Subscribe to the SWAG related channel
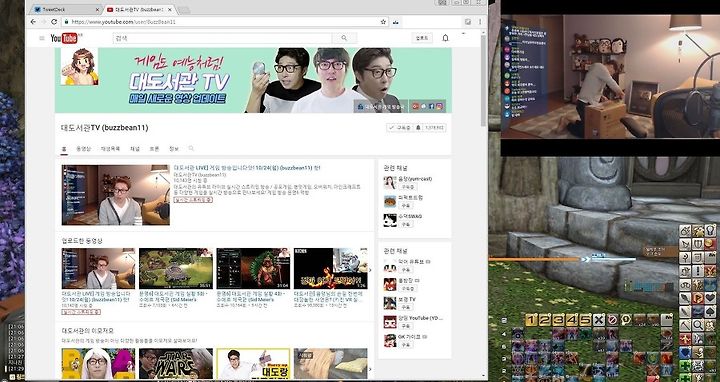720x382 pixels. (x=406, y=224)
